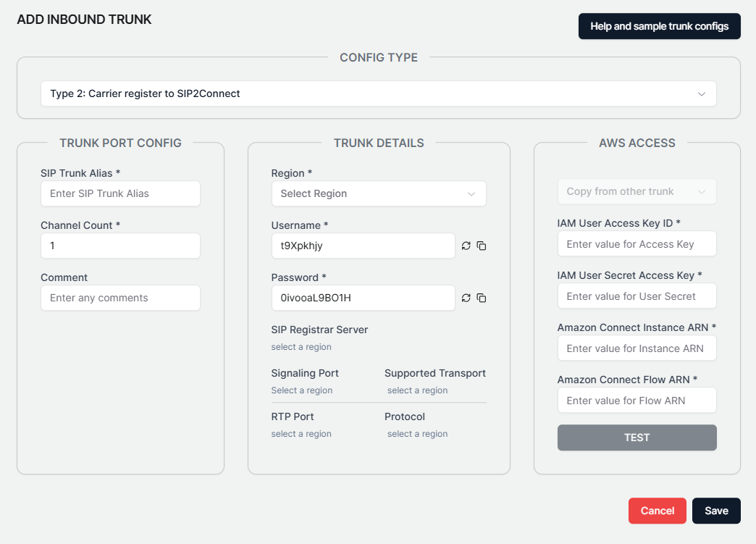The height and width of the screenshot is (544, 756).
Task: Focus the SIP Trunk Alias field
Action: (x=120, y=193)
